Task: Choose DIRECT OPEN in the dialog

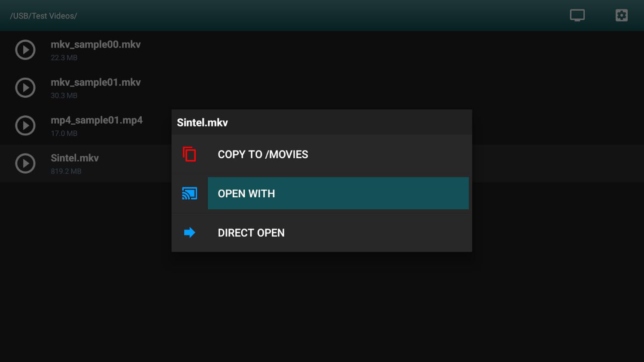Action: [338, 232]
